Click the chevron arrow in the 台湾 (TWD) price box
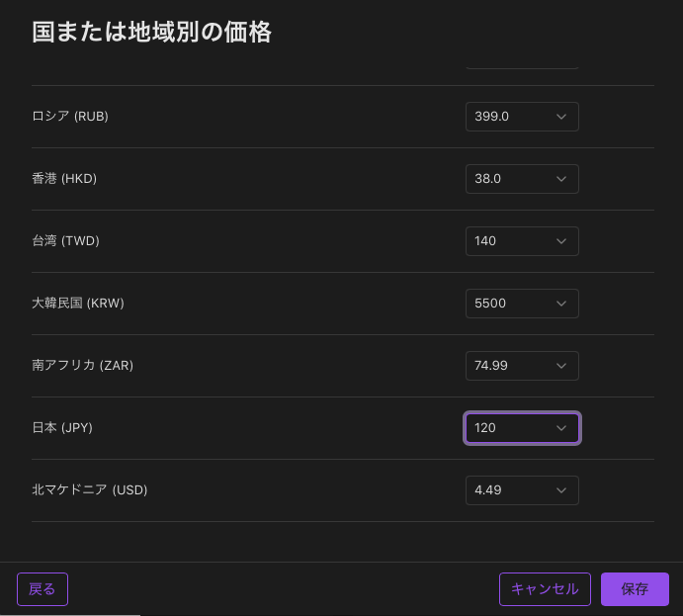This screenshot has height=616, width=683. click(x=561, y=241)
